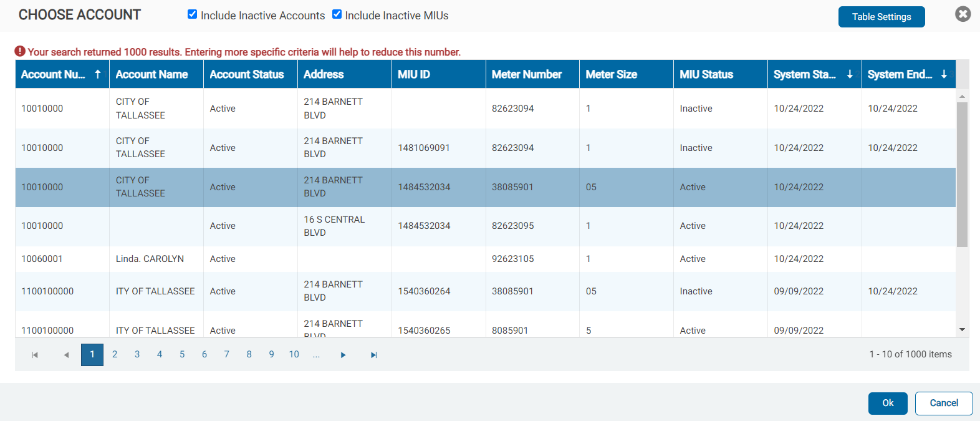Click the System End descending sort arrow

pyautogui.click(x=944, y=74)
